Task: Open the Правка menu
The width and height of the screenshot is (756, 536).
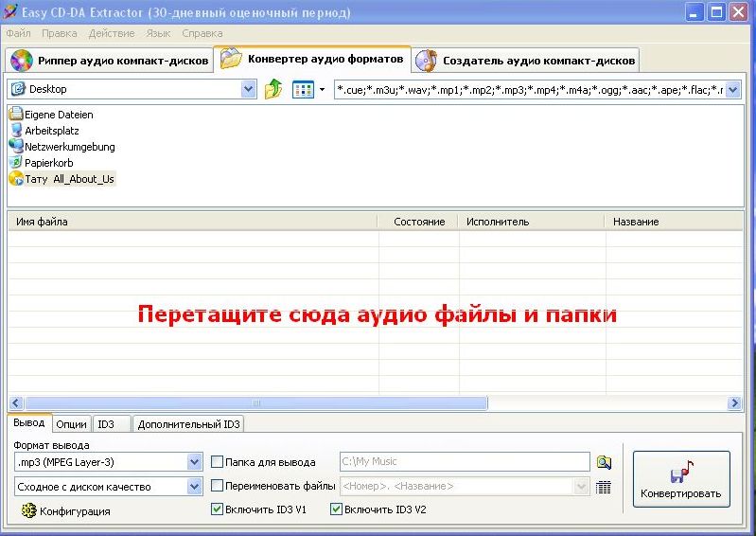Action: pyautogui.click(x=60, y=33)
